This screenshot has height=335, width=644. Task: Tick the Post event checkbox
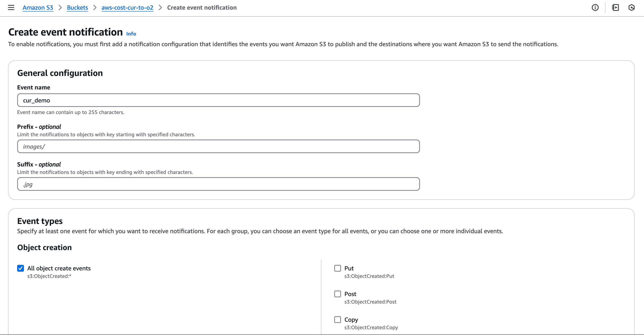pos(337,294)
